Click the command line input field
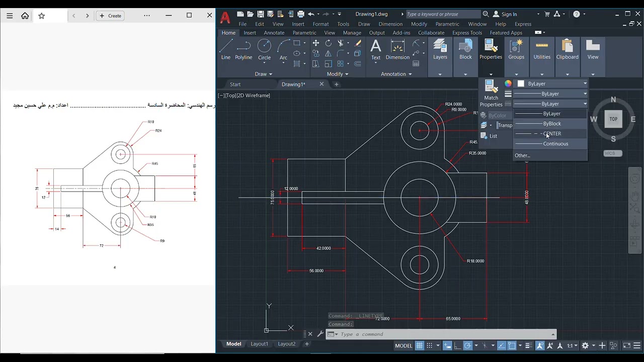The height and width of the screenshot is (362, 644). pos(445,334)
